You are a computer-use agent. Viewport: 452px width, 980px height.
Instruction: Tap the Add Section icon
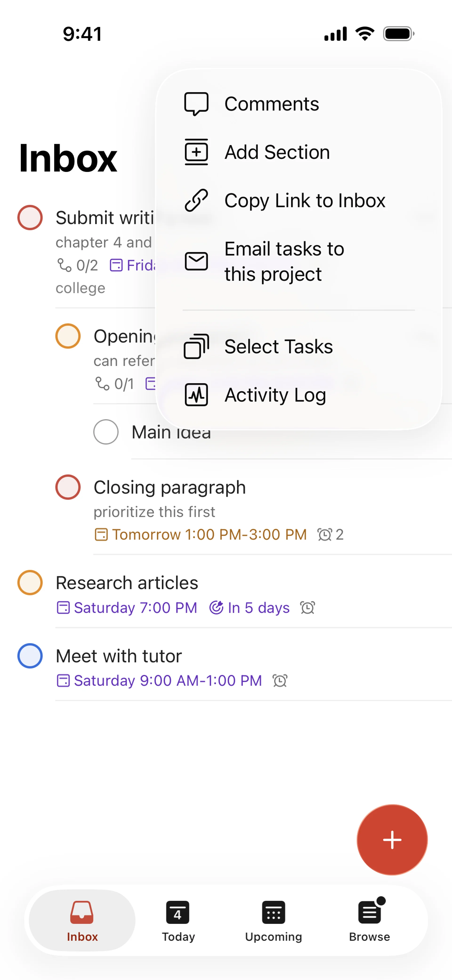click(196, 152)
